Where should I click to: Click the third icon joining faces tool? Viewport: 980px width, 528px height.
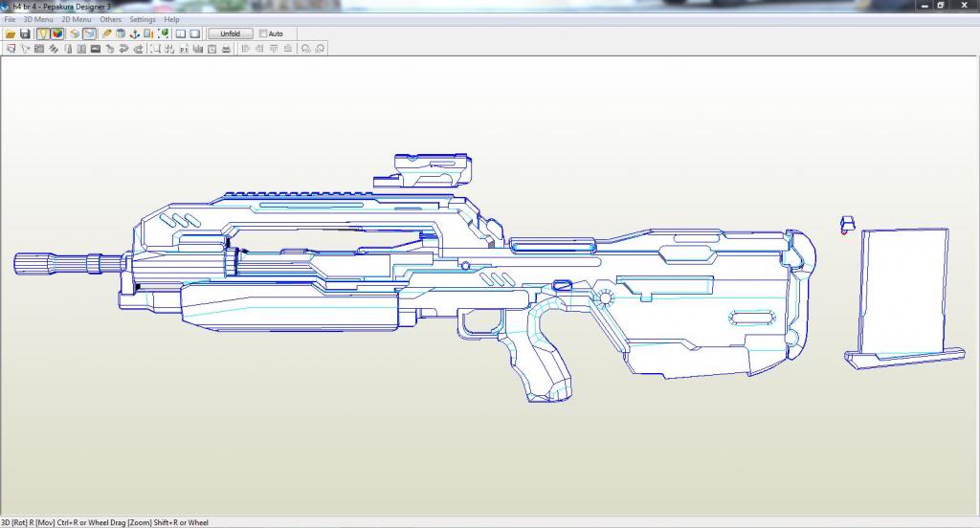coord(38,49)
